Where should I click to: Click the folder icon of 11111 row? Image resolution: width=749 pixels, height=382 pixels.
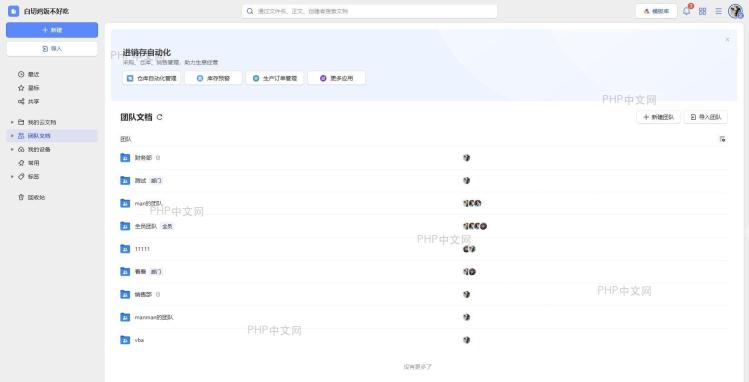pyautogui.click(x=125, y=249)
